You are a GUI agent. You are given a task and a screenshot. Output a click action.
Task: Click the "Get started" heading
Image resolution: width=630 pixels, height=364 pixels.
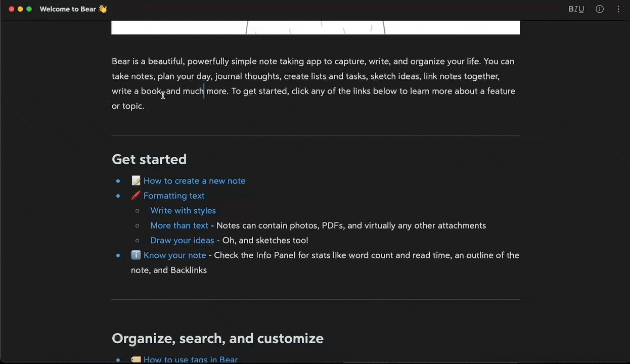pyautogui.click(x=149, y=159)
